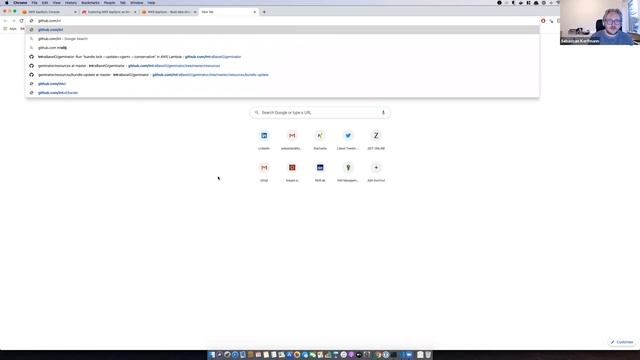Open the green K shortcut tile

click(x=320, y=136)
